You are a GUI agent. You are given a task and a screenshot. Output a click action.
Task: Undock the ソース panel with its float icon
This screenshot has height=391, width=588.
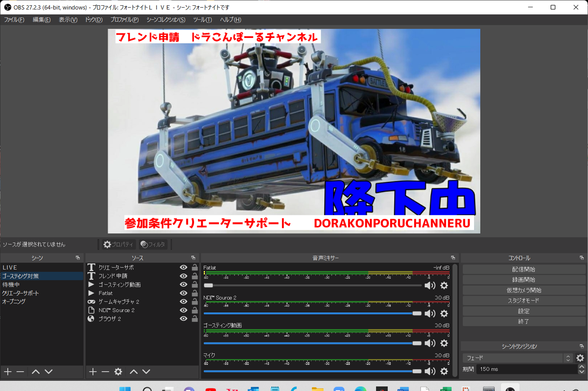(x=193, y=258)
